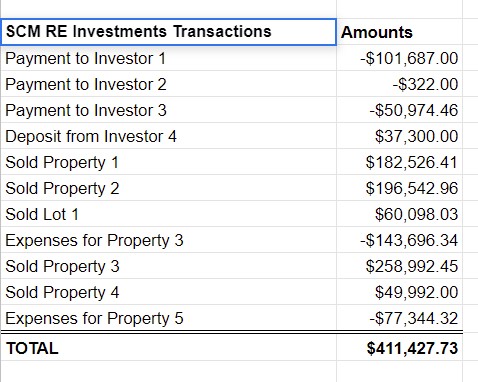Click the Deposit from Investor 4 cell
The width and height of the screenshot is (478, 382).
coord(168,136)
